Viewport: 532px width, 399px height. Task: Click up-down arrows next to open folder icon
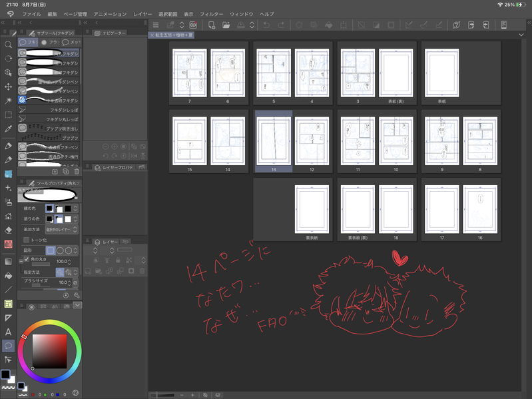pos(252,25)
